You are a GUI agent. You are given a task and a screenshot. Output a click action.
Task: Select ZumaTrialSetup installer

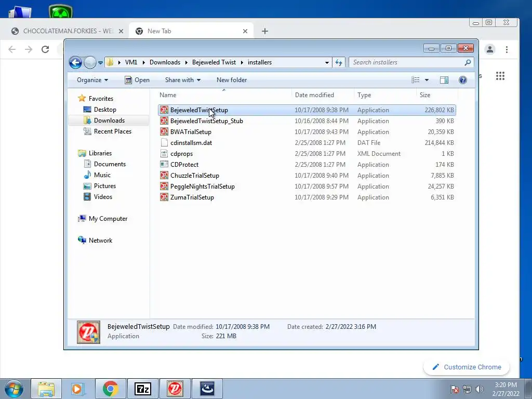(x=307, y=197)
